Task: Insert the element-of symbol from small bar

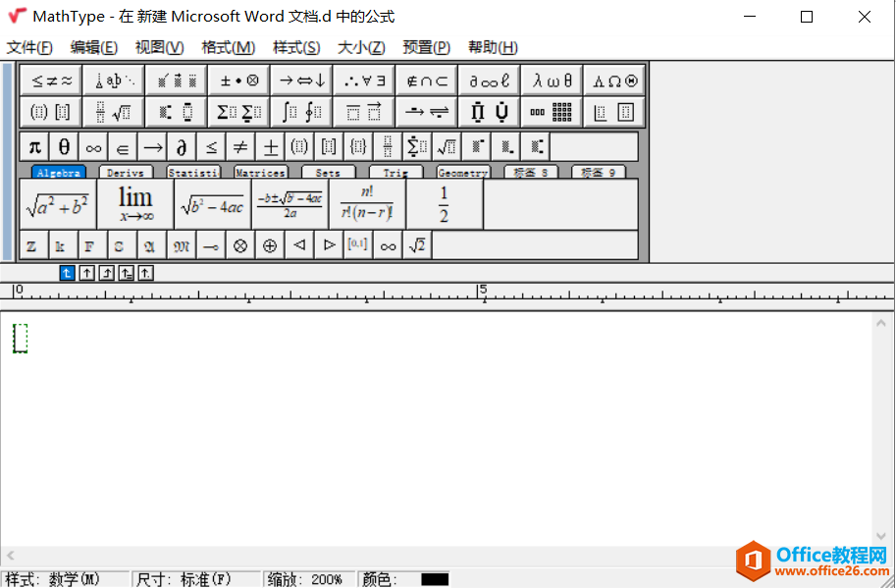Action: click(123, 147)
